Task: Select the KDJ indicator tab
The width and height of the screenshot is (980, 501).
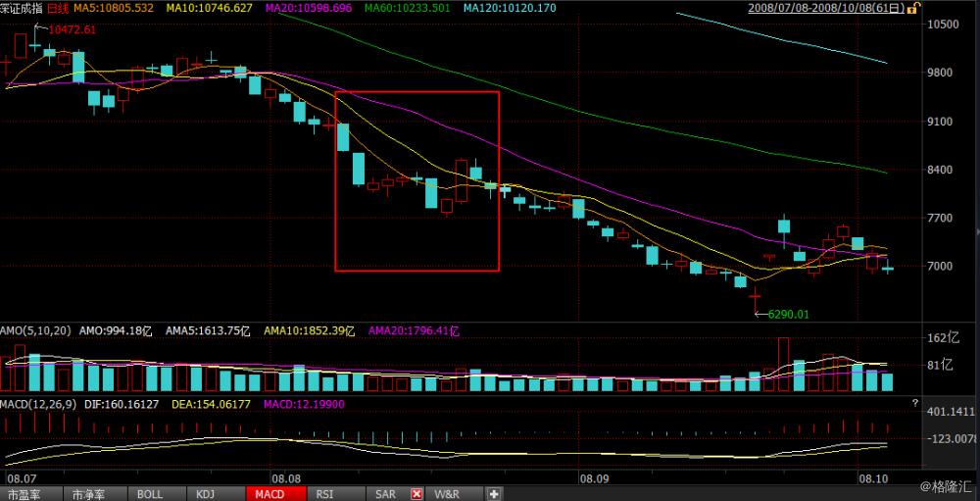Action: 205,494
